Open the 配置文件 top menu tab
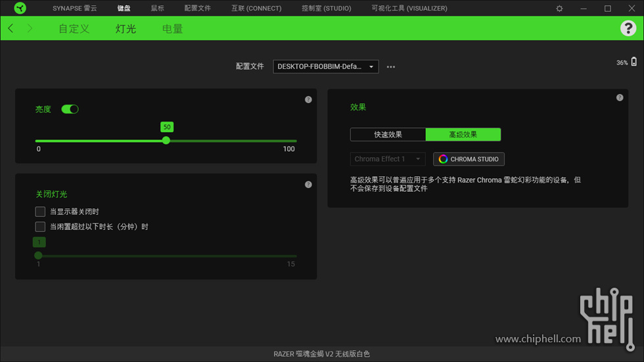The height and width of the screenshot is (362, 644). click(x=198, y=8)
